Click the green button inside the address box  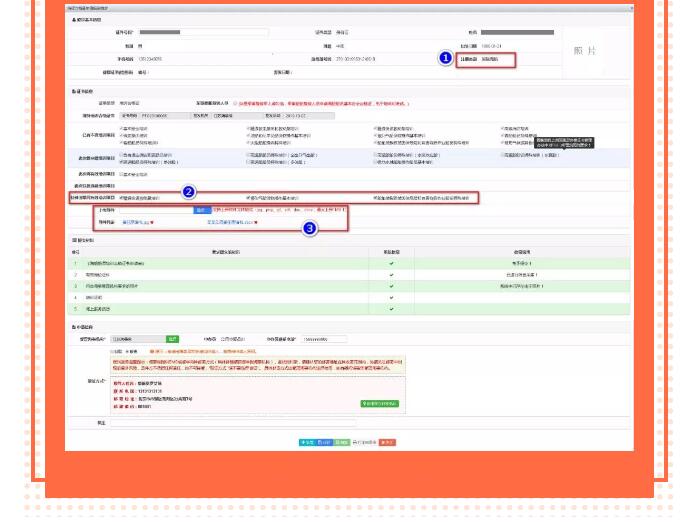[x=378, y=403]
